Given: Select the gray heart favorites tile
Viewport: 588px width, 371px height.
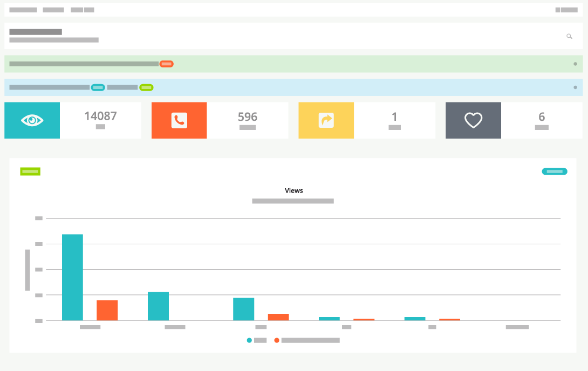Looking at the screenshot, I should 473,120.
